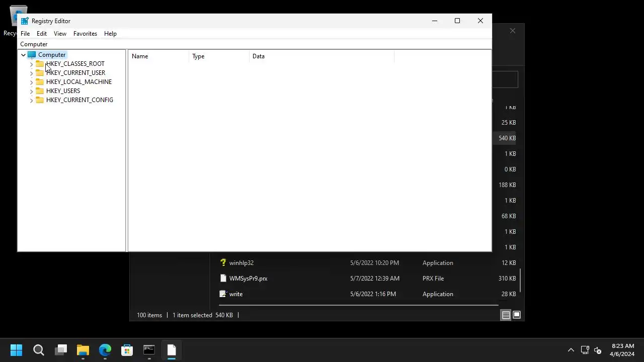The height and width of the screenshot is (362, 644).
Task: Click the HKEY_LOCAL_MACHINE folder icon
Action: [x=40, y=82]
